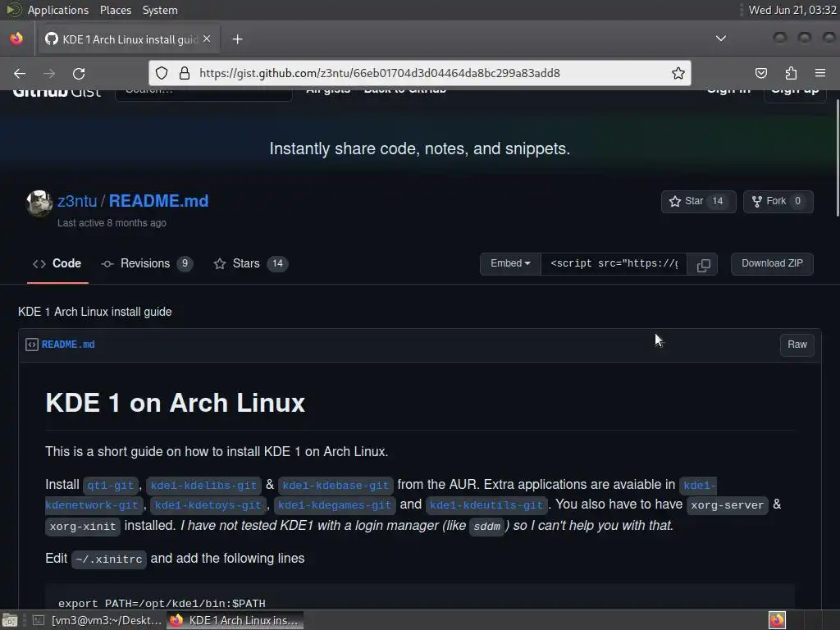Switch to the Revisions tab
This screenshot has width=840, height=630.
(147, 263)
